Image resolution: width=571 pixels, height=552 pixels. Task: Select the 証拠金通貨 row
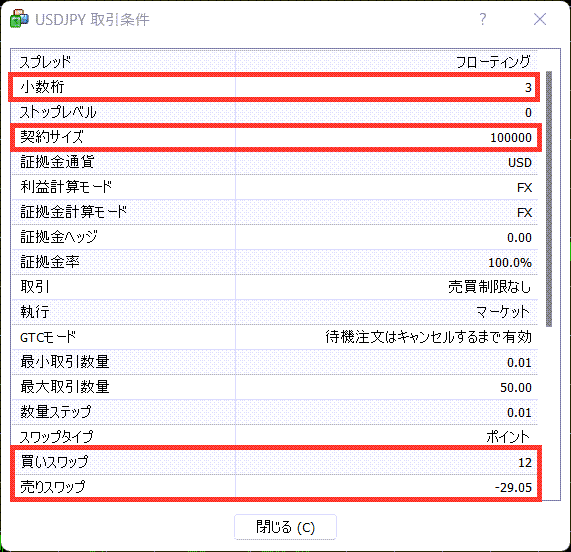(275, 162)
